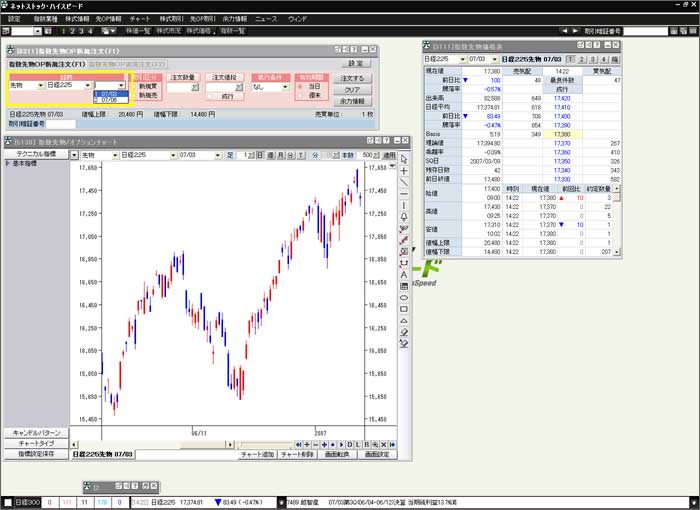
Task: Select the vertical line drawing tool
Action: pyautogui.click(x=404, y=205)
